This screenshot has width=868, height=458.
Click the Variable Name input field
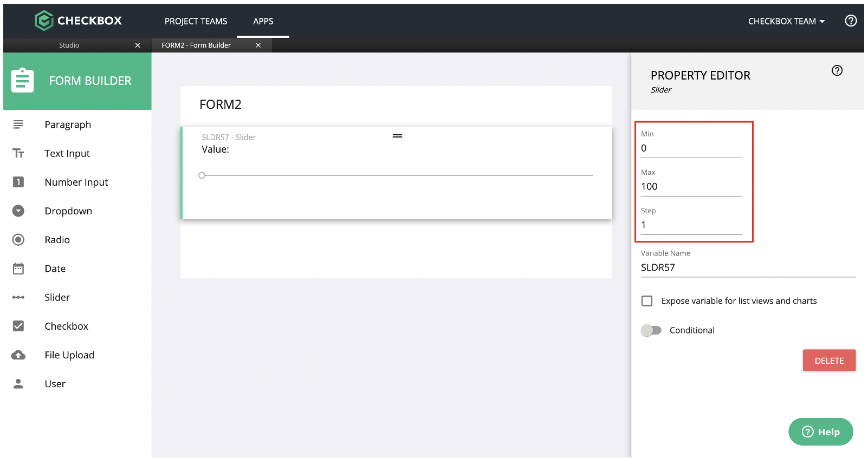[748, 267]
